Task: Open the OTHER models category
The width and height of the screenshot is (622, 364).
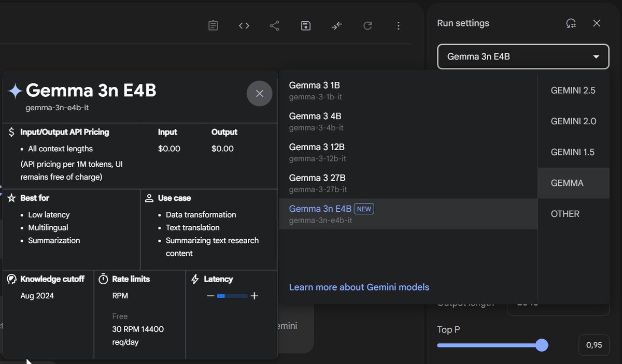Action: 573,214
